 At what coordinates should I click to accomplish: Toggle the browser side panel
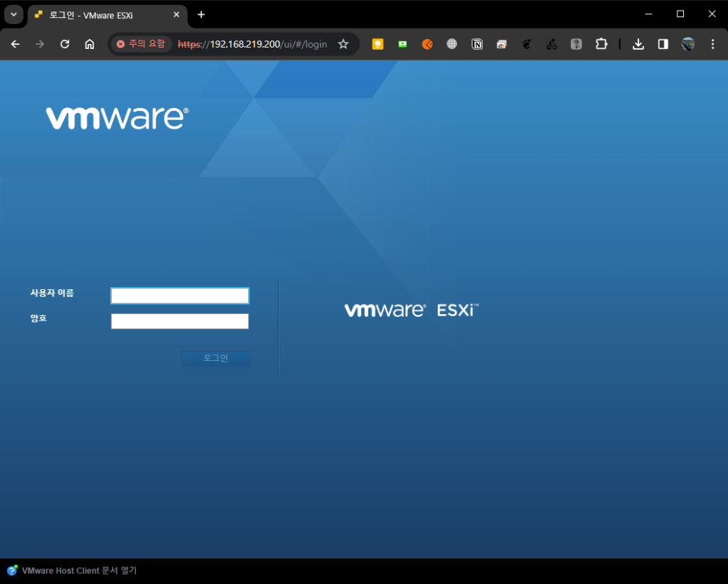pyautogui.click(x=663, y=44)
